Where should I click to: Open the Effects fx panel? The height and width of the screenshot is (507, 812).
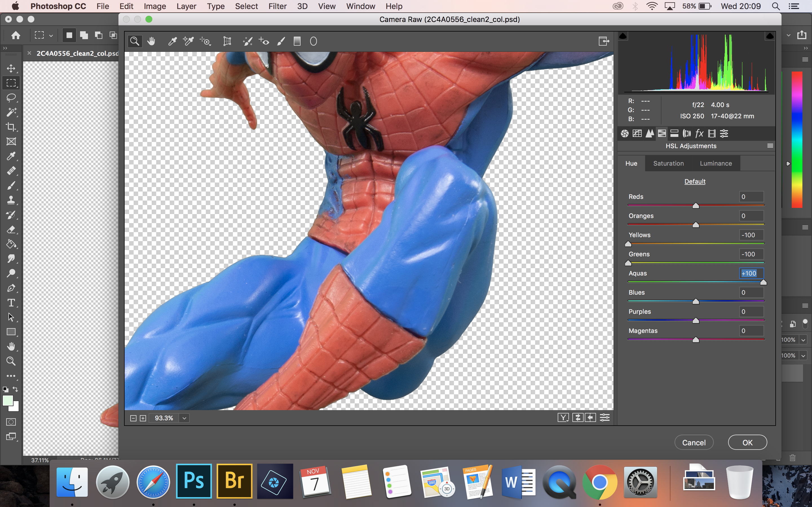pyautogui.click(x=699, y=134)
